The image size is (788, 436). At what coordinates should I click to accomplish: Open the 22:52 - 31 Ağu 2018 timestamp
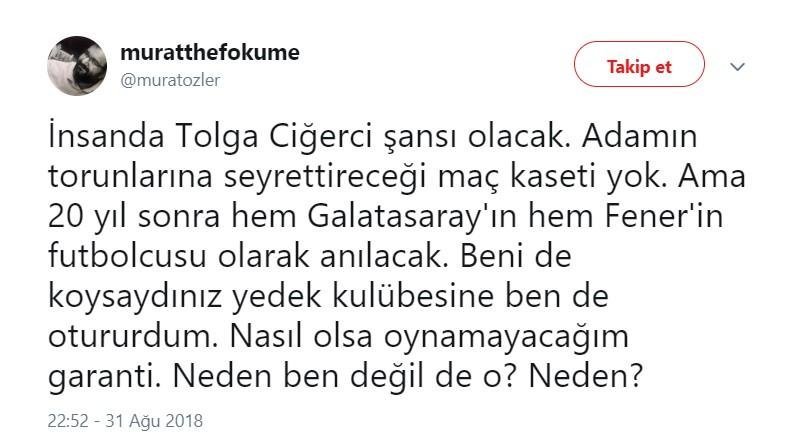(x=125, y=420)
